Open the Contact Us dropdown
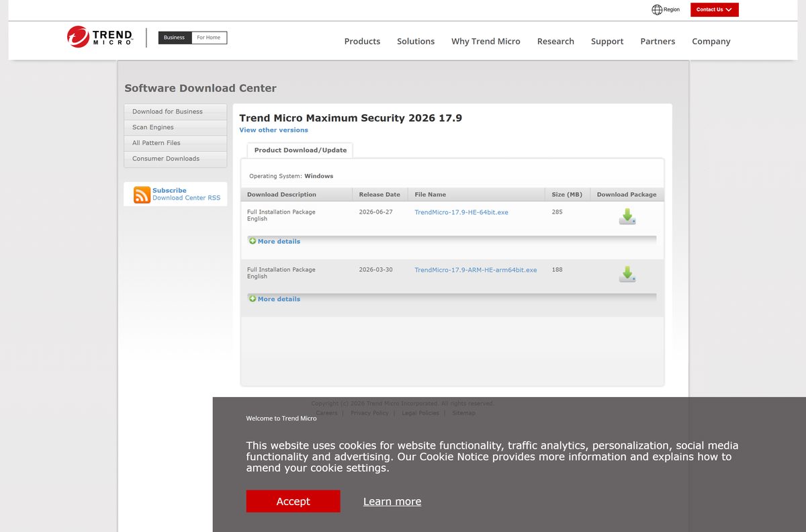 tap(715, 9)
